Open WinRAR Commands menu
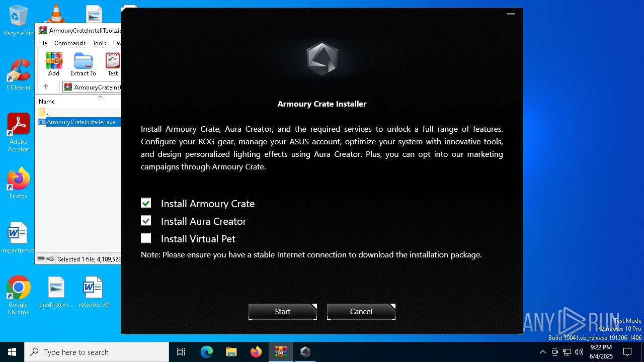 [x=70, y=43]
